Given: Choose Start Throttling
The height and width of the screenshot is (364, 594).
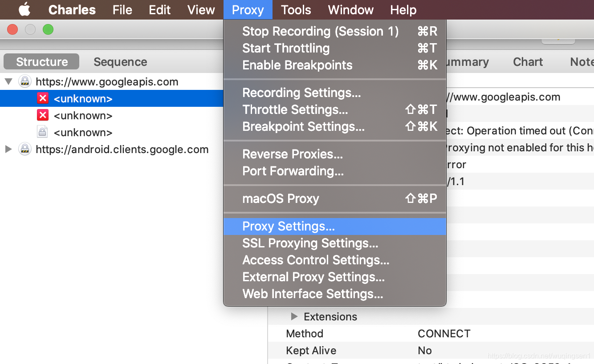Looking at the screenshot, I should click(335, 48).
